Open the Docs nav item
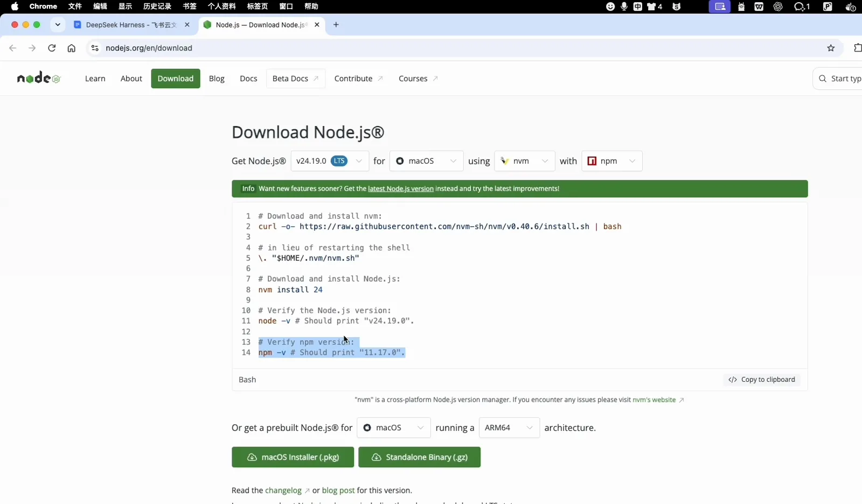Image resolution: width=862 pixels, height=504 pixels. (248, 79)
